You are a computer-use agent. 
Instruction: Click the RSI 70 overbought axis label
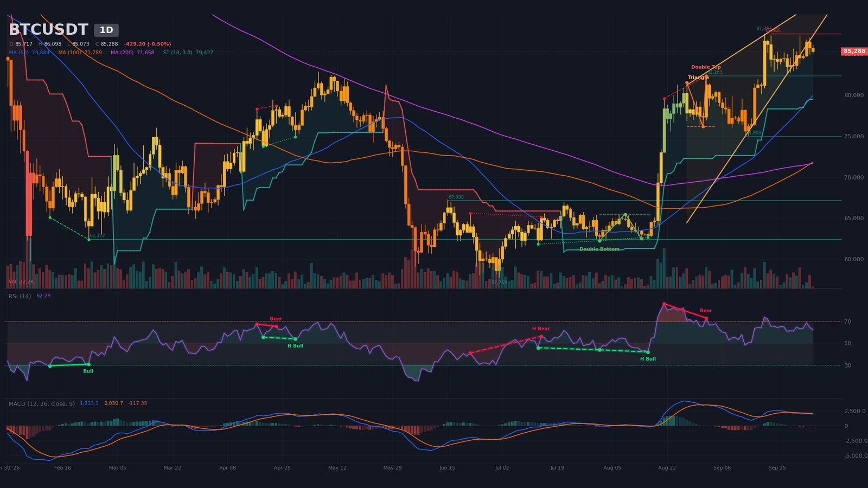pos(847,322)
